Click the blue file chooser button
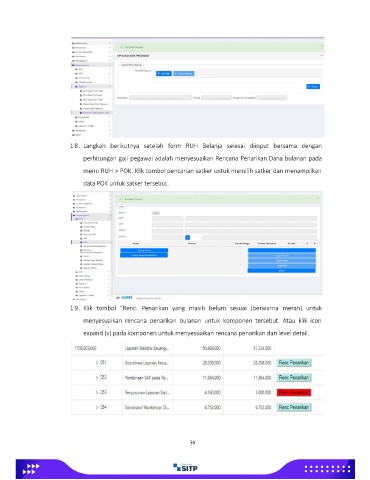 coord(164,73)
